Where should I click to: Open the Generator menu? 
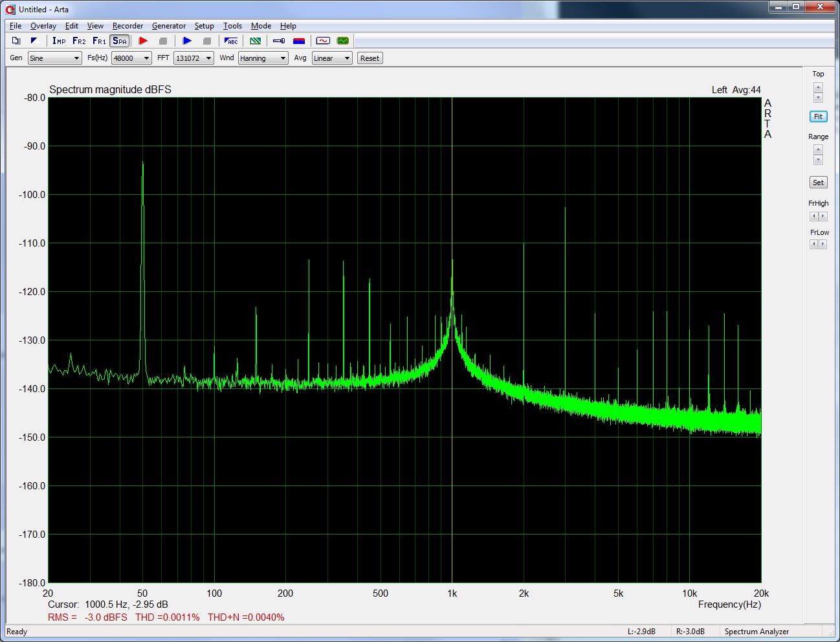[169, 26]
